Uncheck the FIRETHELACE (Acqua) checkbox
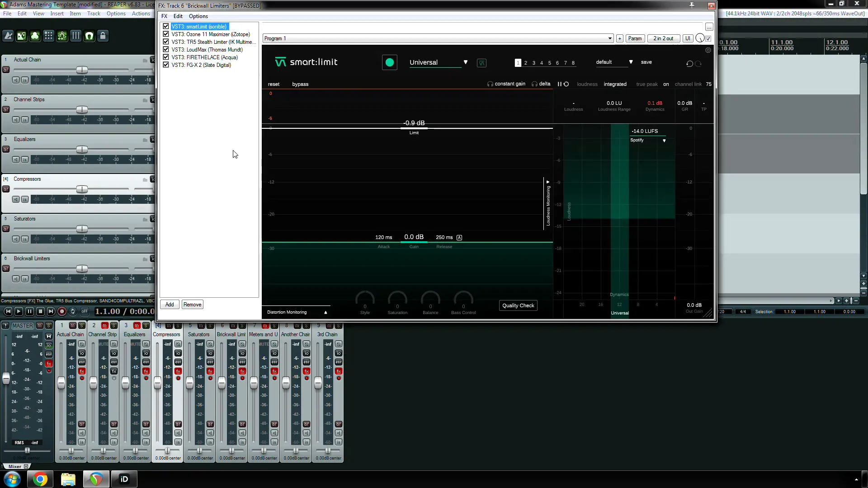Image resolution: width=868 pixels, height=488 pixels. click(166, 57)
